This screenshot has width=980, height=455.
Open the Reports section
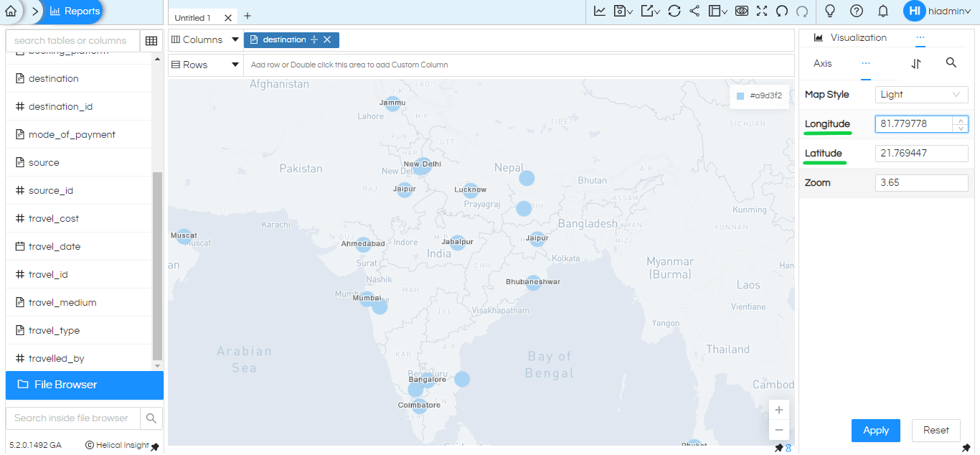coord(75,11)
